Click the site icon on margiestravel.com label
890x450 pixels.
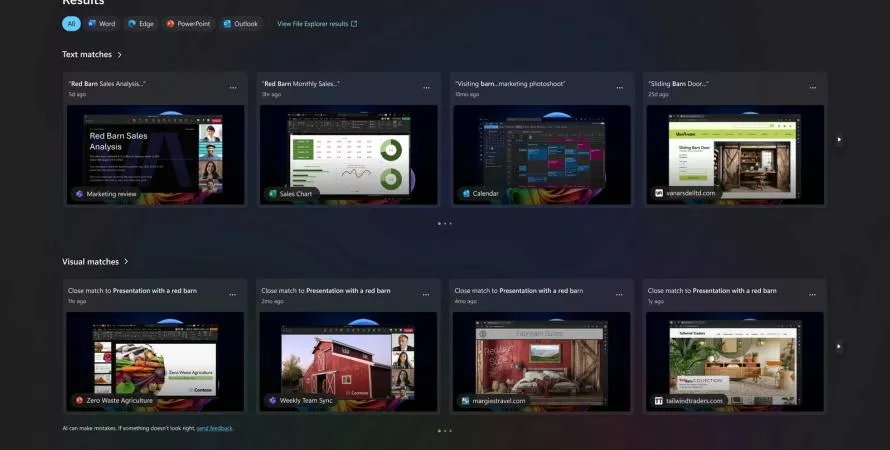pyautogui.click(x=465, y=401)
